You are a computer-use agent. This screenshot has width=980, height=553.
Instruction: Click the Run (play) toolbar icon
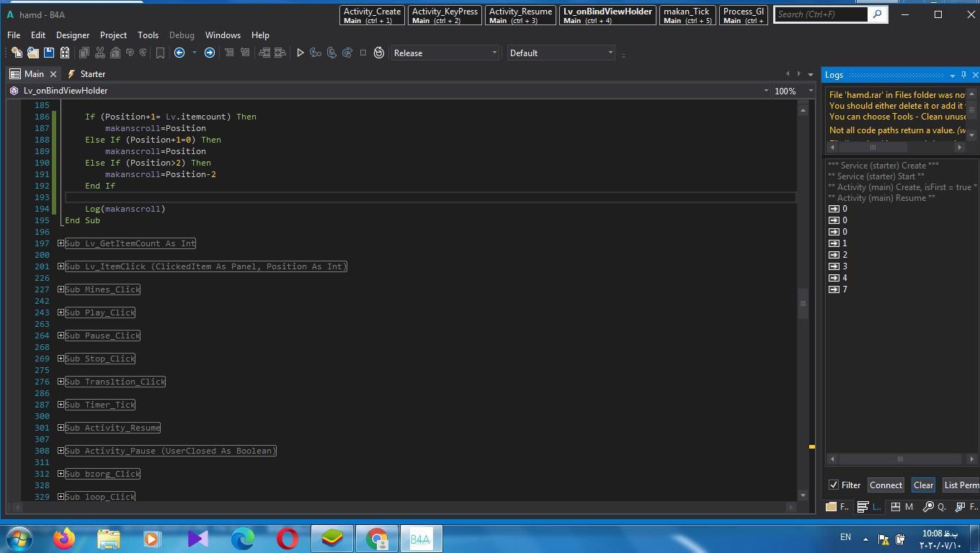click(x=300, y=53)
